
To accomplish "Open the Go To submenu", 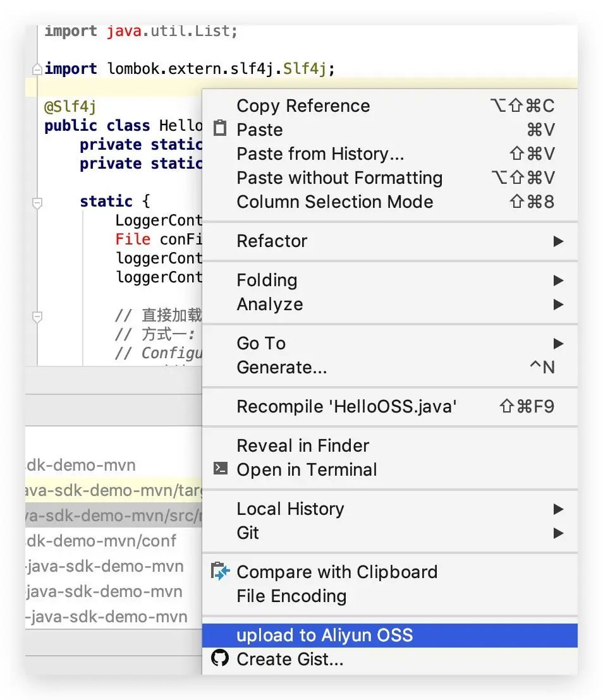I will [261, 343].
